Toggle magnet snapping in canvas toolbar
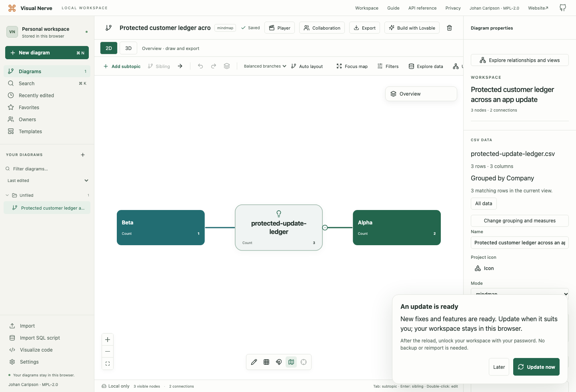 tap(279, 362)
